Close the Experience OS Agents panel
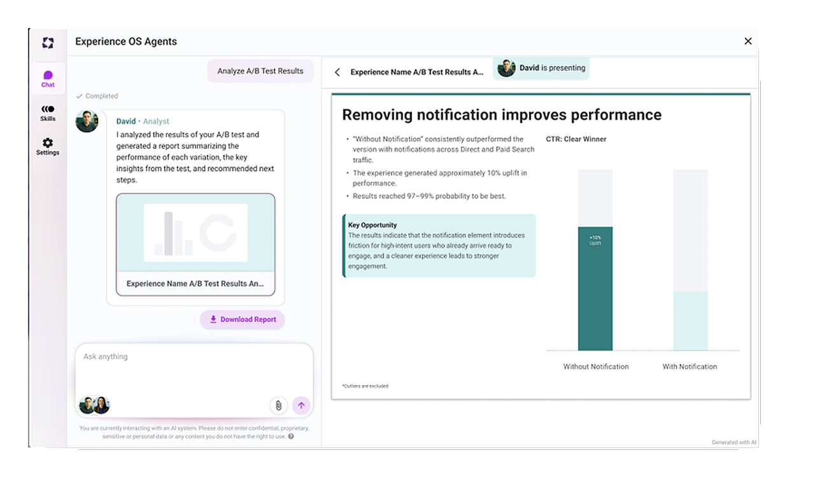Image resolution: width=815 pixels, height=504 pixels. coord(748,41)
